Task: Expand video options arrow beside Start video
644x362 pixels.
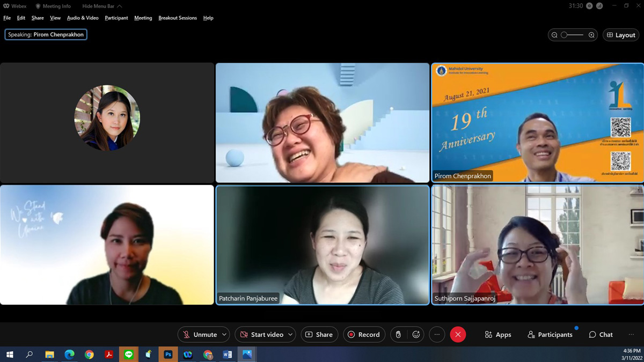Action: point(290,335)
